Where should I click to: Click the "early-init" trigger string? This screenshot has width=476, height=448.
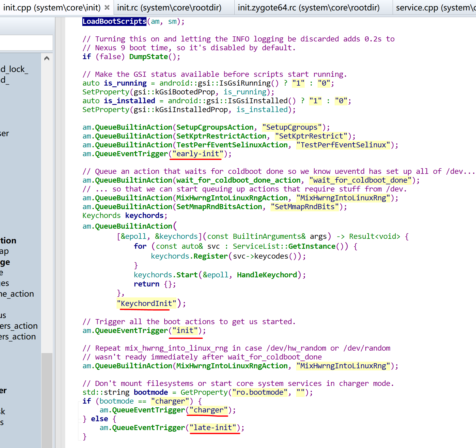[x=198, y=154]
